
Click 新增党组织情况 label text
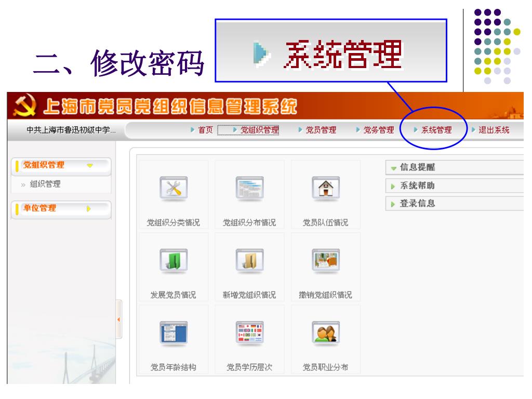click(x=249, y=295)
